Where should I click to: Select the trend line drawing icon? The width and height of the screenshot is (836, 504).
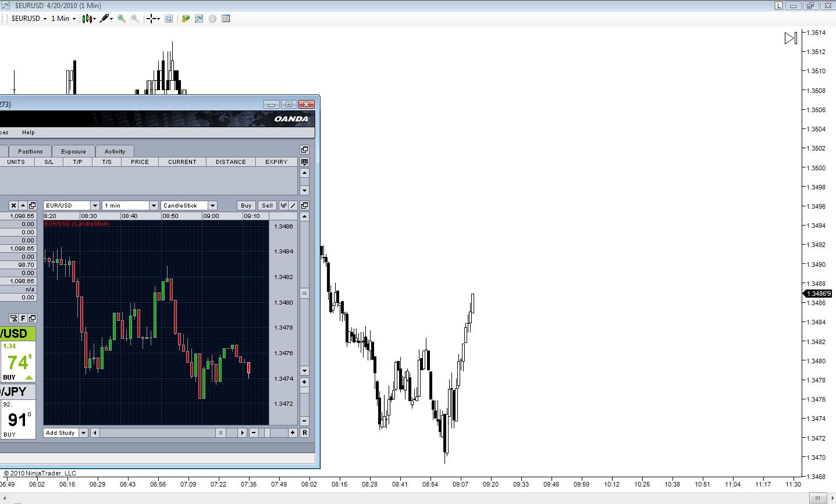coord(293,205)
